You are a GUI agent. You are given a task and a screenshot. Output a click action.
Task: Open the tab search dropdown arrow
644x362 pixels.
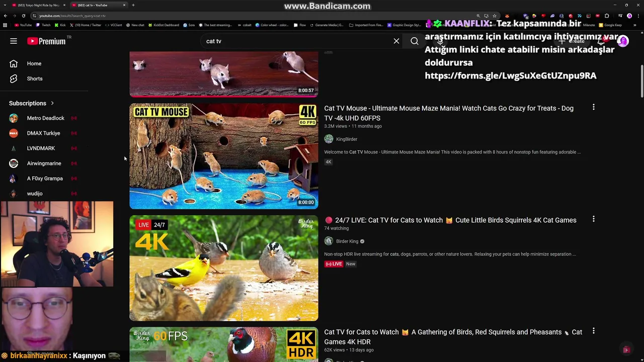click(x=6, y=5)
